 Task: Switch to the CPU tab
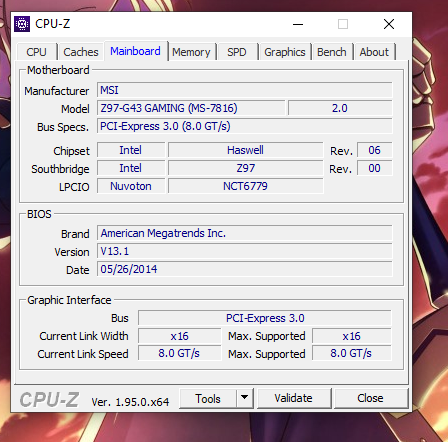tap(36, 52)
